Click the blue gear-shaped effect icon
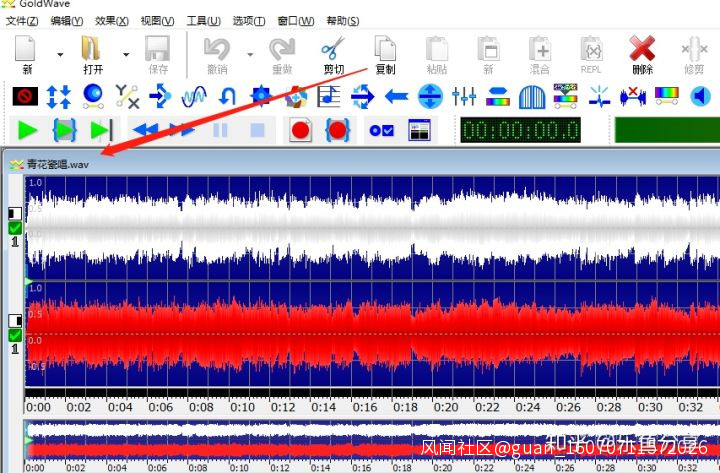This screenshot has width=720, height=473. click(x=261, y=96)
